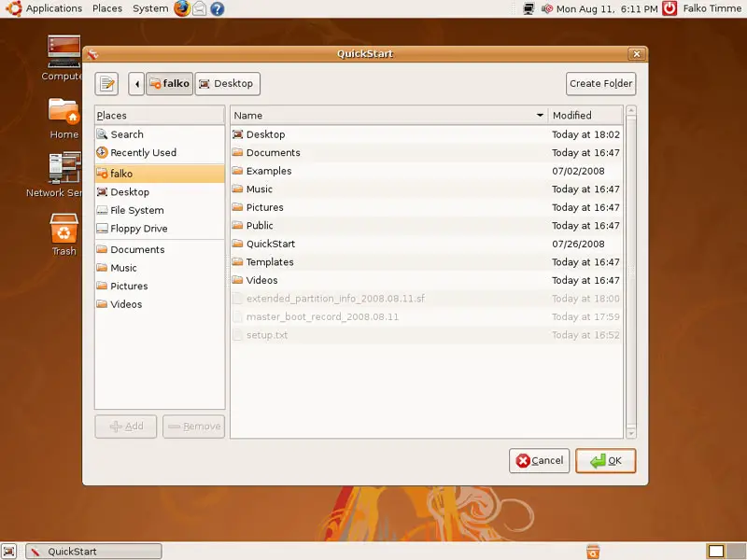Select Desktop in the Places sidebar
The image size is (747, 560).
160,192
